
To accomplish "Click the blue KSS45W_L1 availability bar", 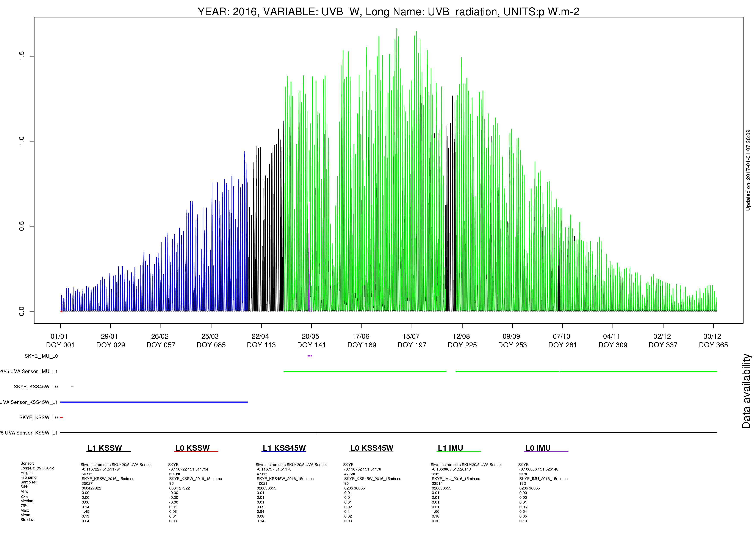I will (154, 402).
